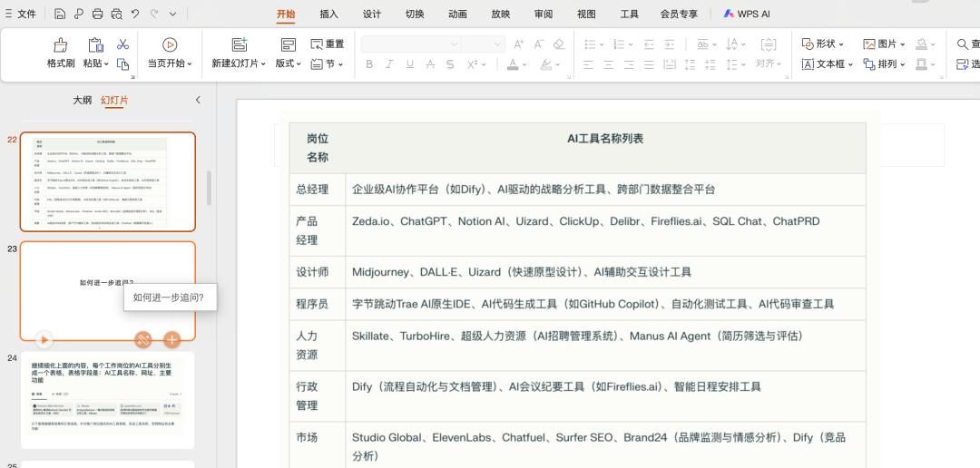This screenshot has height=468, width=980.
Task: Collapse the slide panel with left chevron
Action: [x=198, y=100]
